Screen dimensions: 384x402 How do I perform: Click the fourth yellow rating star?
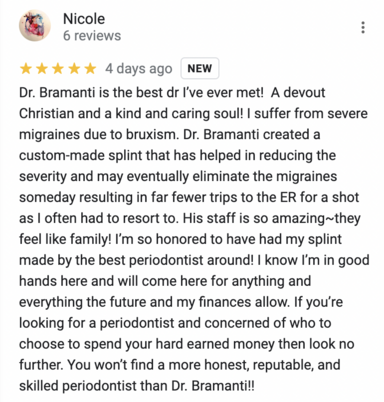pyautogui.click(x=74, y=69)
